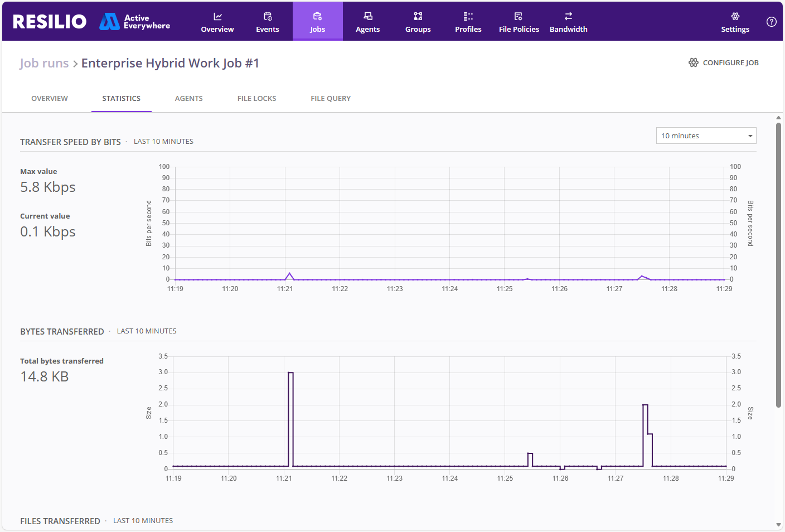Go back via Job runs breadcrumb link
This screenshot has width=785, height=532.
pos(44,63)
